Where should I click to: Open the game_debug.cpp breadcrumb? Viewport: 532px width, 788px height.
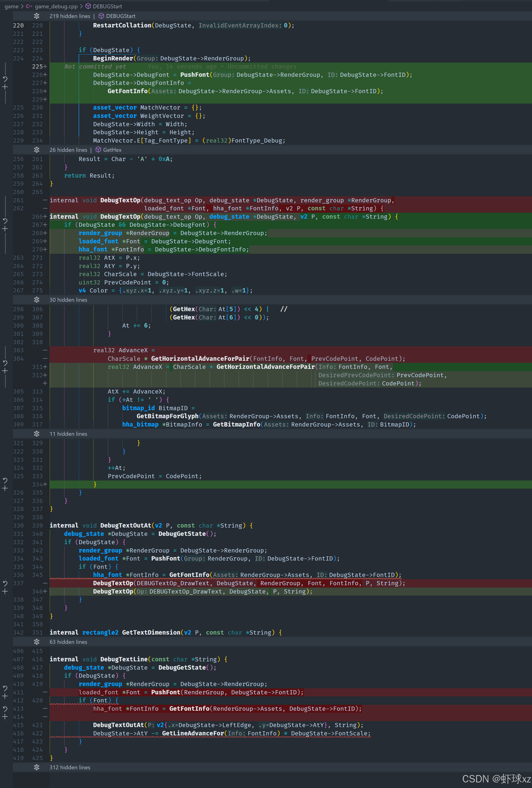tap(56, 6)
